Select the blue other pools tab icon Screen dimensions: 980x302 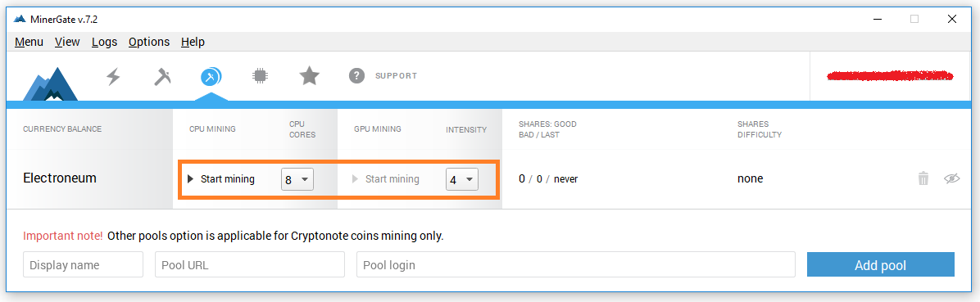coord(211,77)
